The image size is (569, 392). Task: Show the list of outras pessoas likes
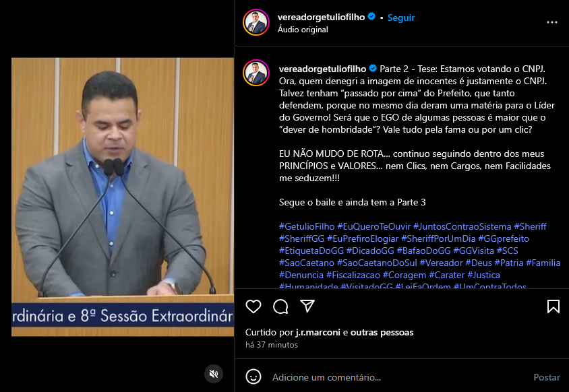[382, 333]
